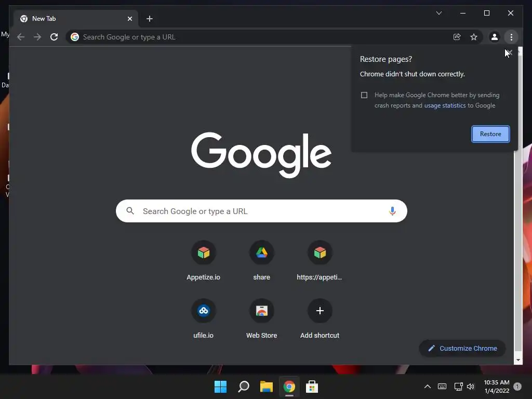The width and height of the screenshot is (532, 399).
Task: Click the Google search box on page
Action: click(261, 211)
